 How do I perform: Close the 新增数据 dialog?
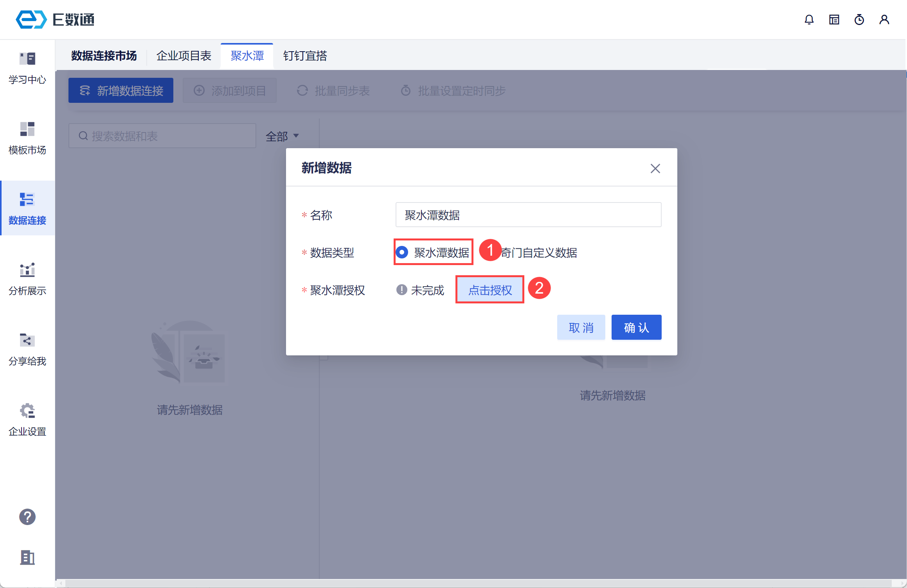655,169
